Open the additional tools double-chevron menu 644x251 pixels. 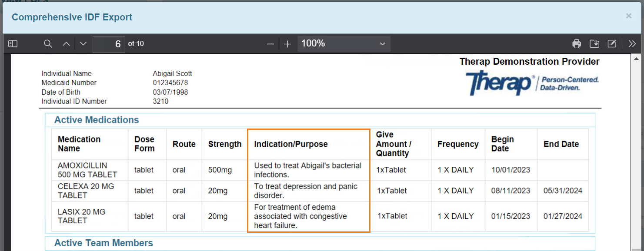[x=633, y=43]
